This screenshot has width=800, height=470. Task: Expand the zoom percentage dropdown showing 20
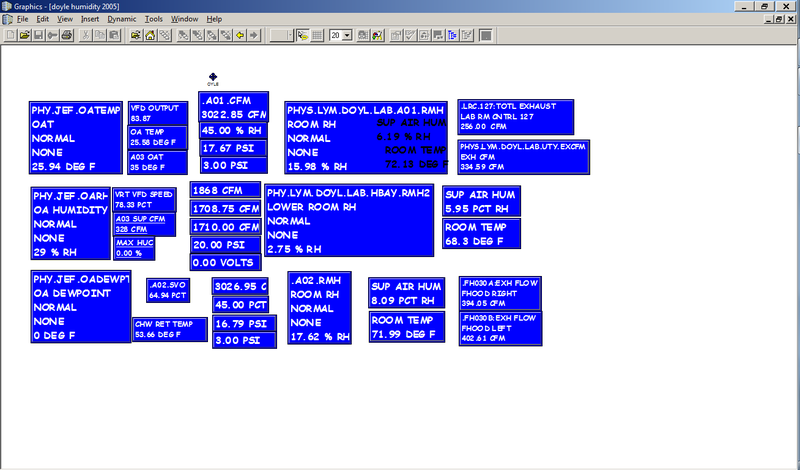coord(347,35)
